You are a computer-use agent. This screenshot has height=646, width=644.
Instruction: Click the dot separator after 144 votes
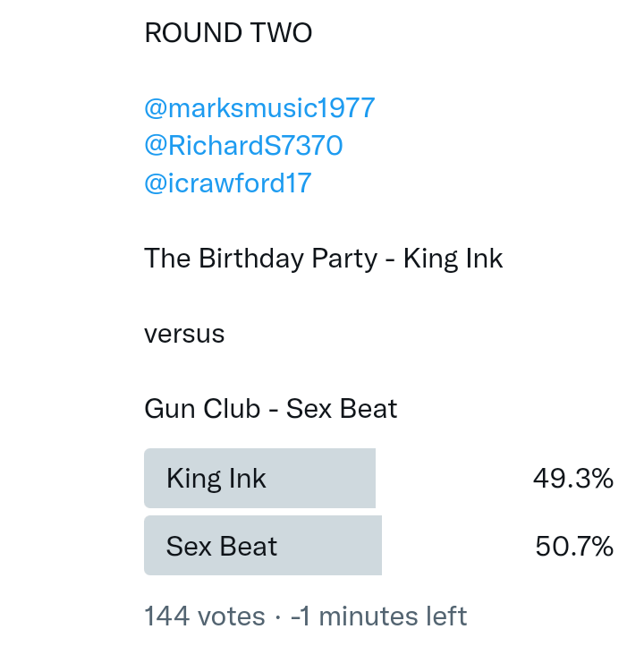pos(278,617)
